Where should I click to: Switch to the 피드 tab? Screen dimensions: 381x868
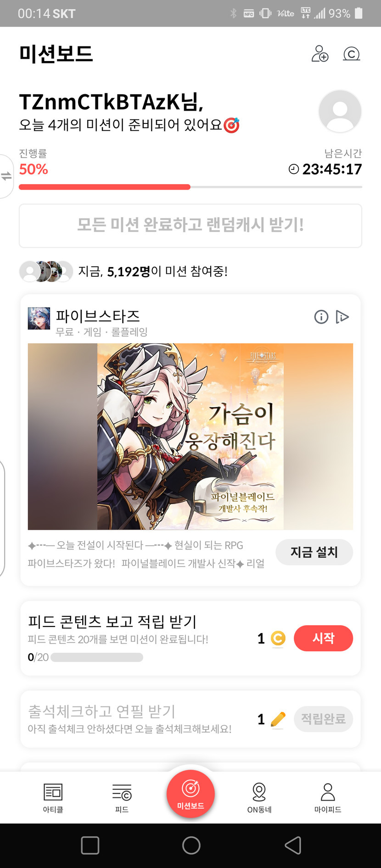coord(122,798)
